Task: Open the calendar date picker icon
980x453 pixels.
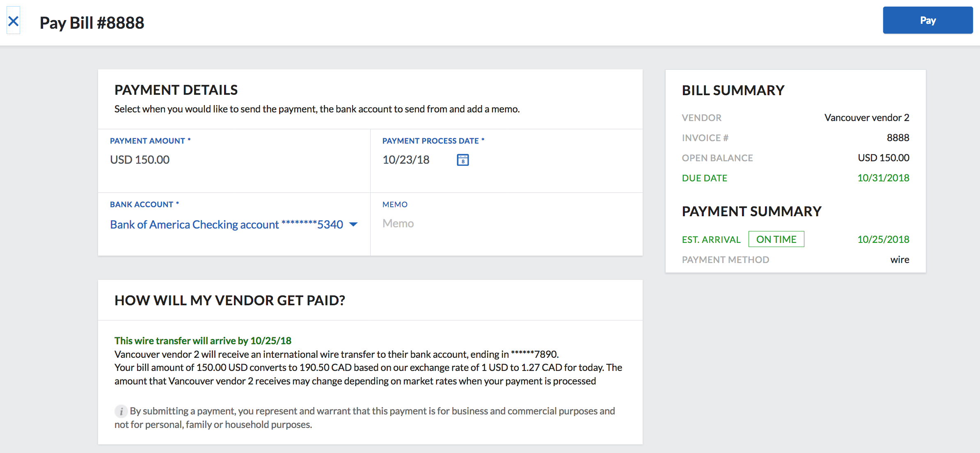Action: [x=463, y=160]
